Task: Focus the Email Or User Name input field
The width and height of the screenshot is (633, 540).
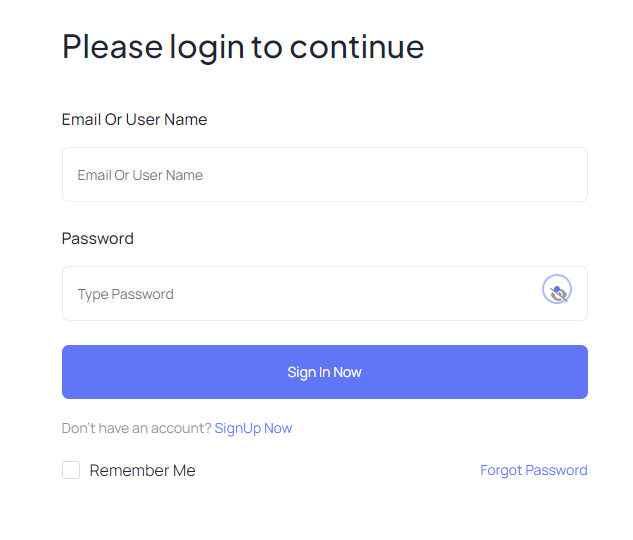Action: [325, 174]
